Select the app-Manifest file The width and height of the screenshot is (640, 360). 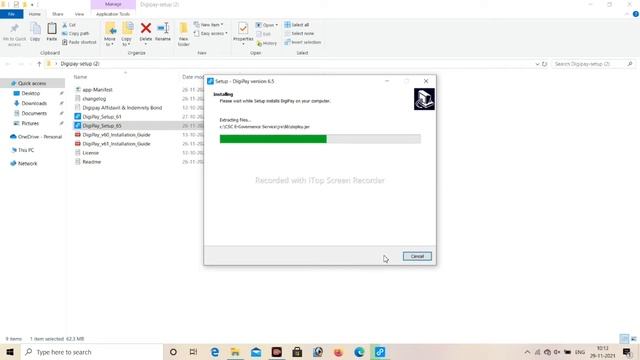pyautogui.click(x=97, y=90)
